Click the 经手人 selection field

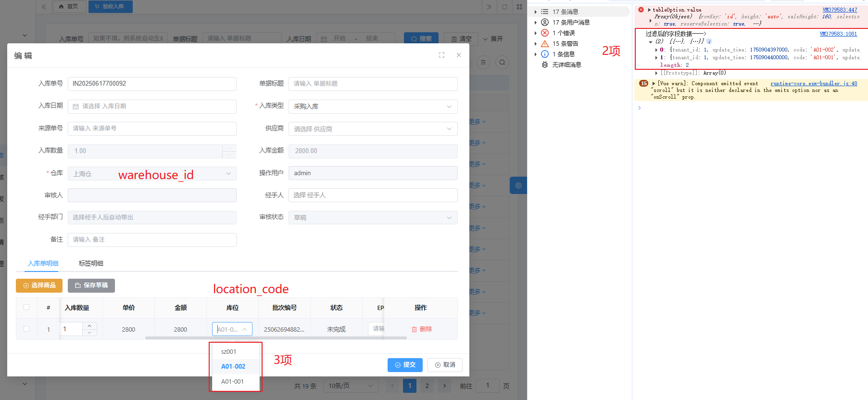click(x=373, y=195)
